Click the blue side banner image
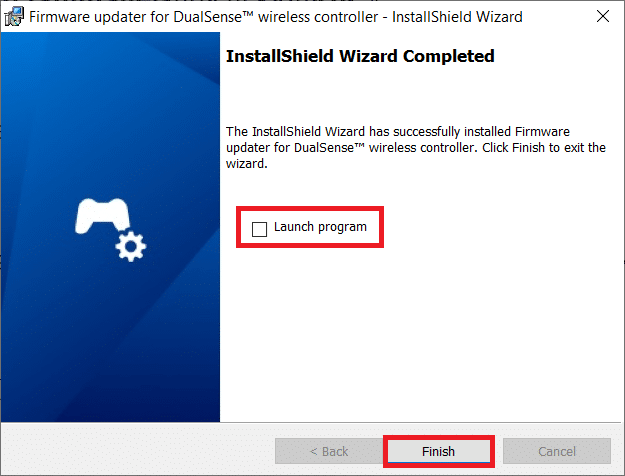Image resolution: width=625 pixels, height=476 pixels. tap(110, 227)
